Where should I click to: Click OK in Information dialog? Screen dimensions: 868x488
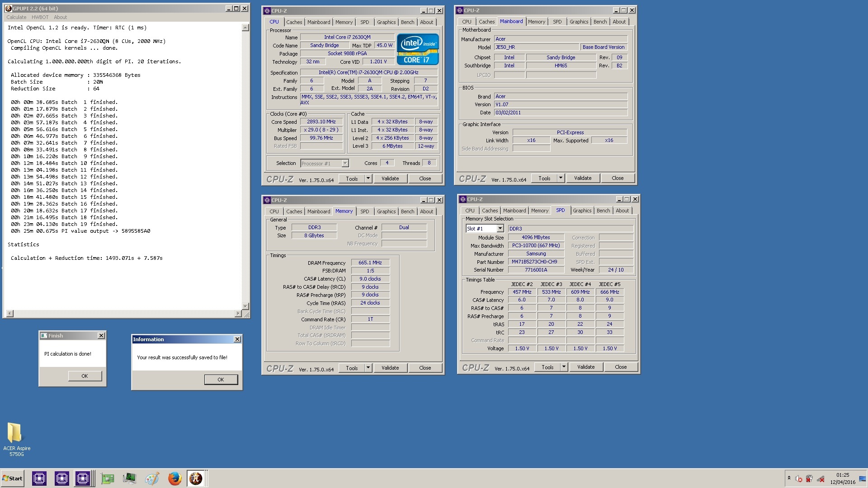(221, 380)
